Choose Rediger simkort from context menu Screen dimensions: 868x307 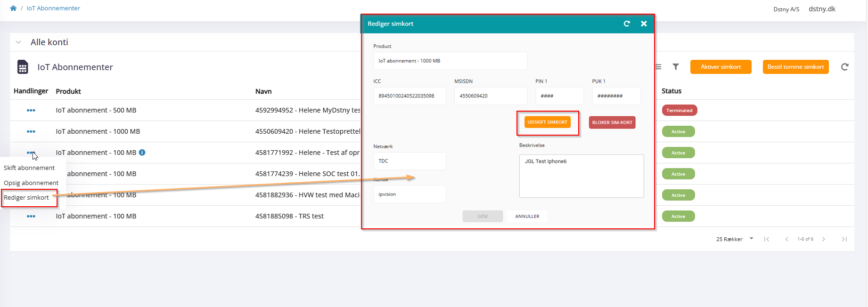coord(26,197)
